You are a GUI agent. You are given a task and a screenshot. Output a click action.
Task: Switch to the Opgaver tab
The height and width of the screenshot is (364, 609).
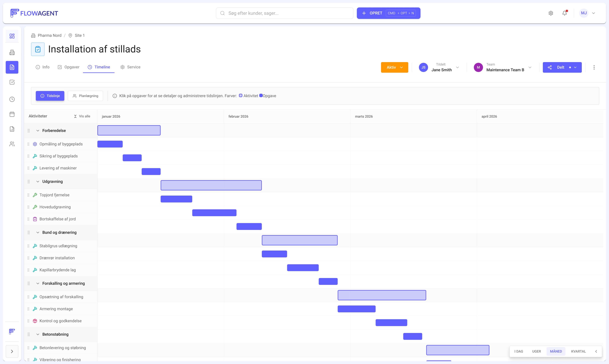[69, 67]
